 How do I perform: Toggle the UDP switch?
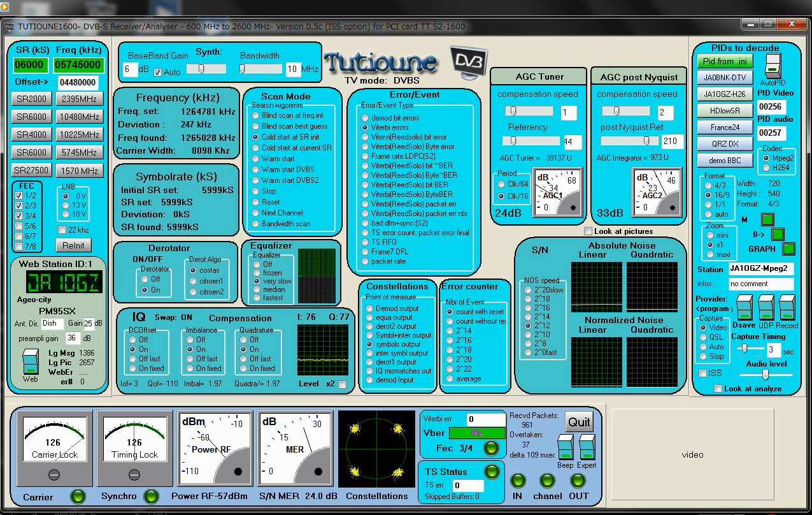(x=766, y=307)
